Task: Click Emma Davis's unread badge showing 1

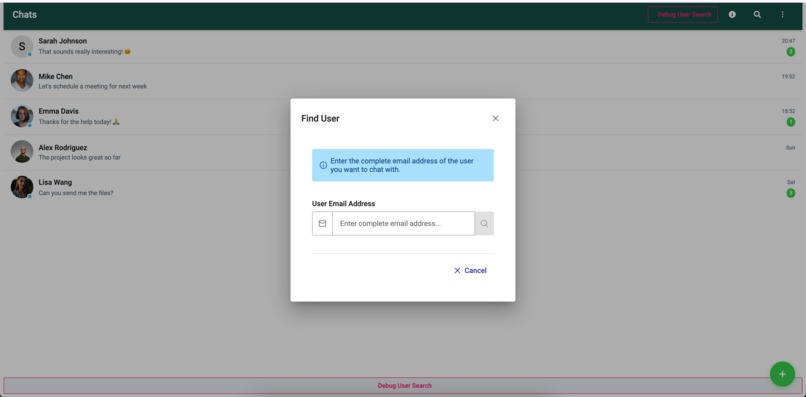Action: point(791,122)
